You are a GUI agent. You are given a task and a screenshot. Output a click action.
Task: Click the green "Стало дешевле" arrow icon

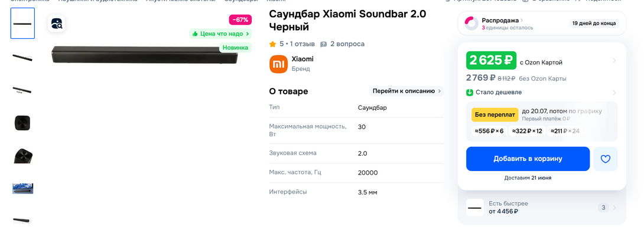(x=470, y=92)
